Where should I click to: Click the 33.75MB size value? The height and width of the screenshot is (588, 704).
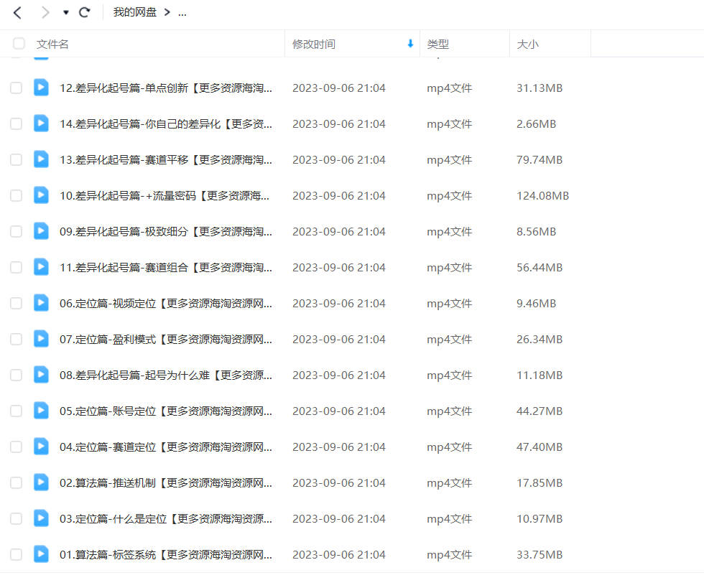pyautogui.click(x=539, y=555)
